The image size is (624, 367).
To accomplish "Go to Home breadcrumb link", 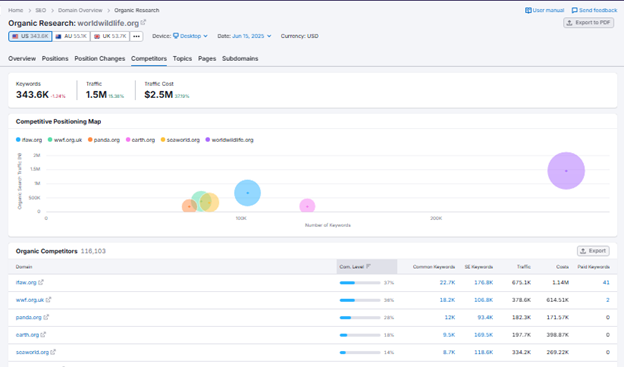I will pos(16,10).
